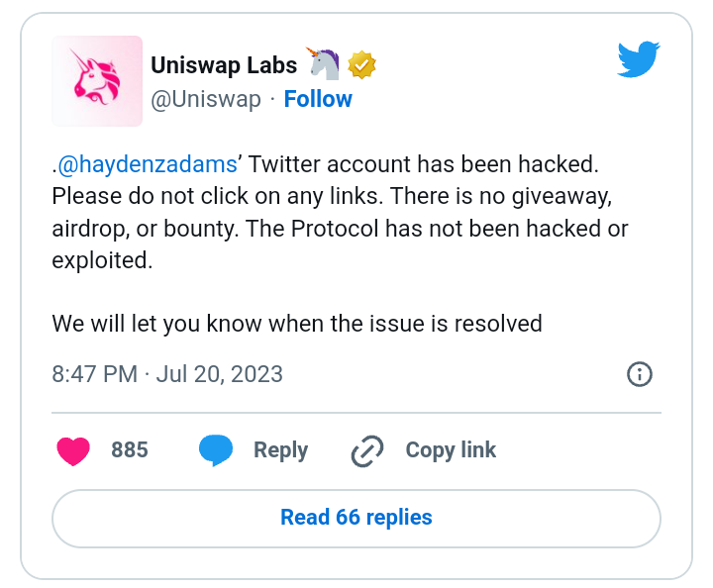The width and height of the screenshot is (713, 588).
Task: Click the line 'We will let you know'
Action: pos(297,324)
